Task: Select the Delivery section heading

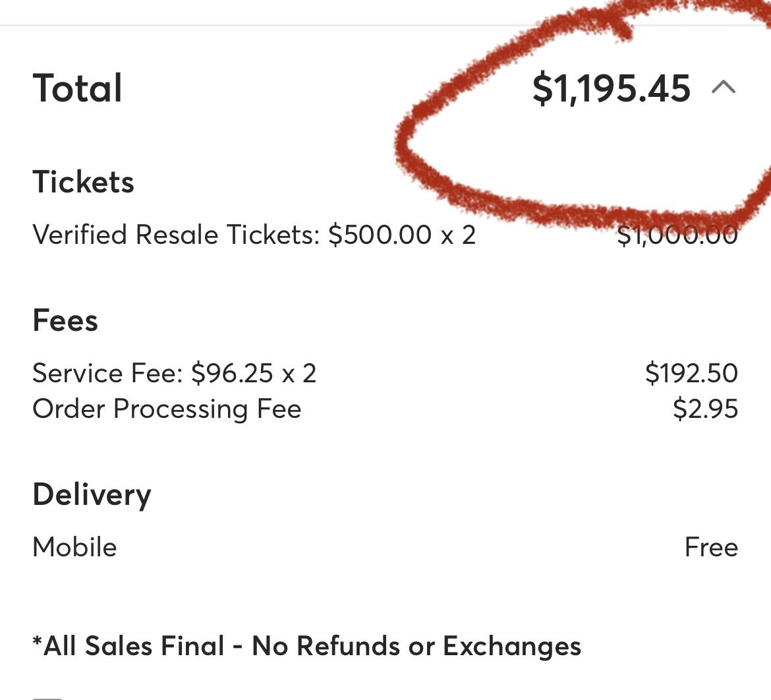Action: [x=92, y=494]
